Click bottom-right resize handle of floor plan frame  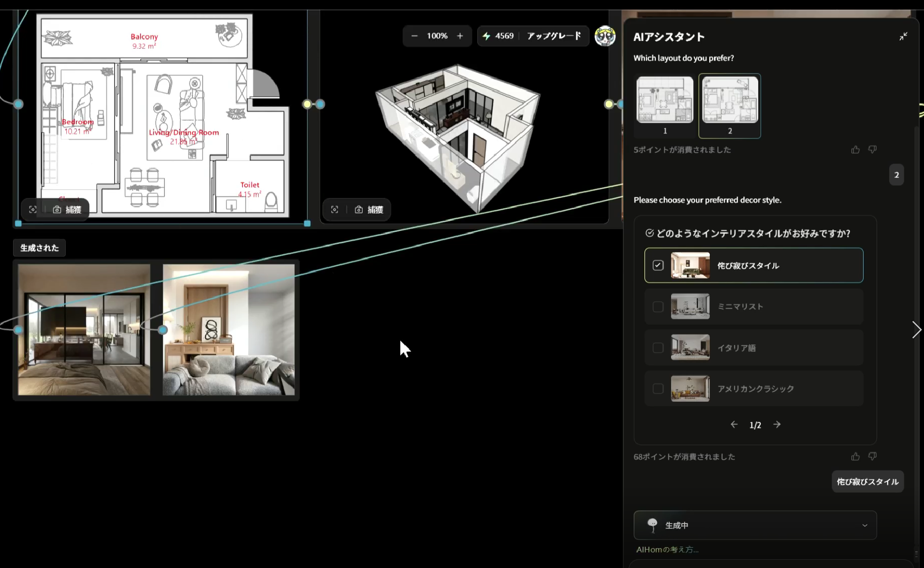tap(307, 223)
